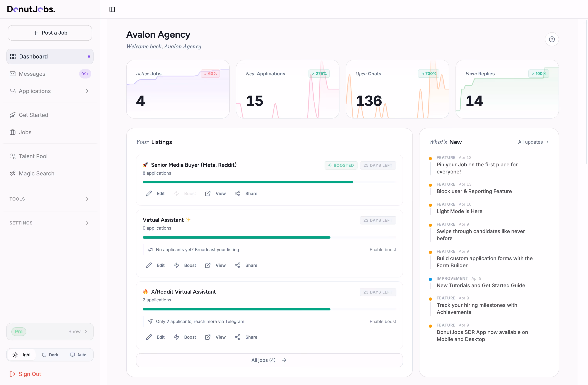Open Dashboard in sidebar
Image resolution: width=588 pixels, height=385 pixels.
pyautogui.click(x=50, y=56)
